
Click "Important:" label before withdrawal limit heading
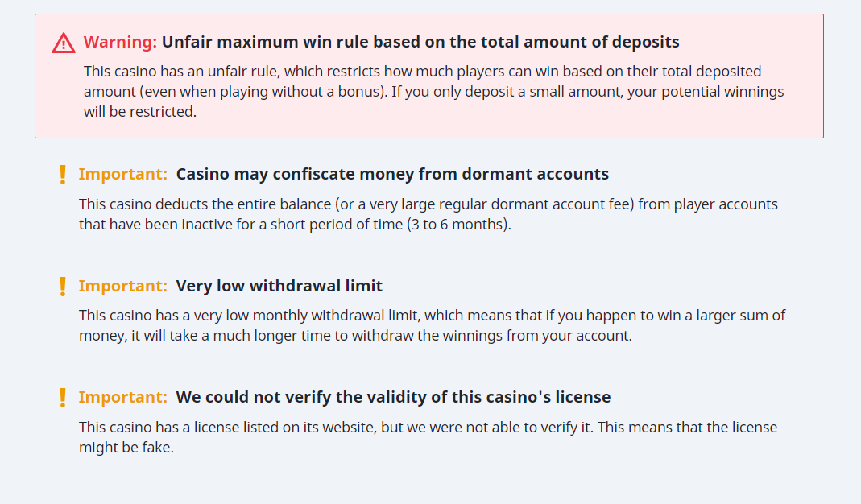coord(122,286)
